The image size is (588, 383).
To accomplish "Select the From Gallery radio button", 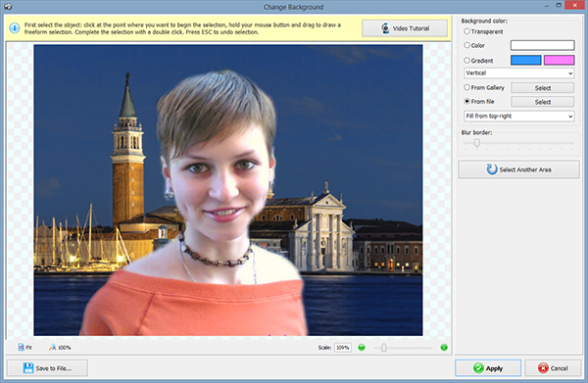I will point(466,87).
